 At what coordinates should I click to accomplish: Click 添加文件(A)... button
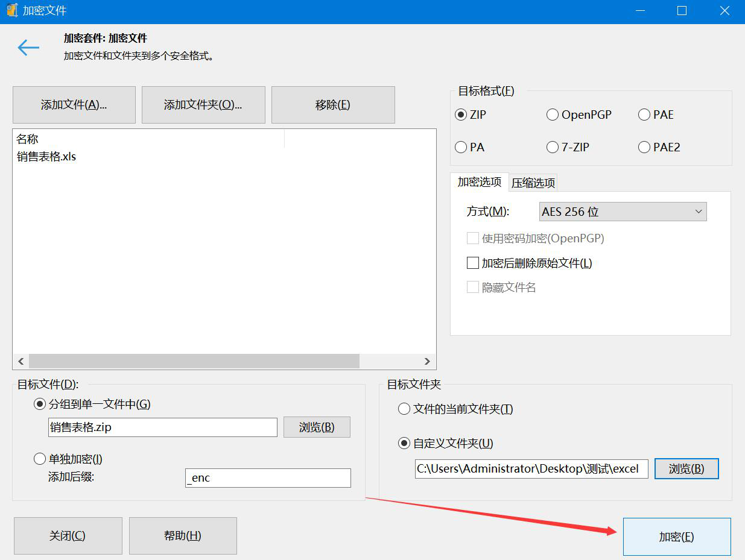pyautogui.click(x=74, y=105)
